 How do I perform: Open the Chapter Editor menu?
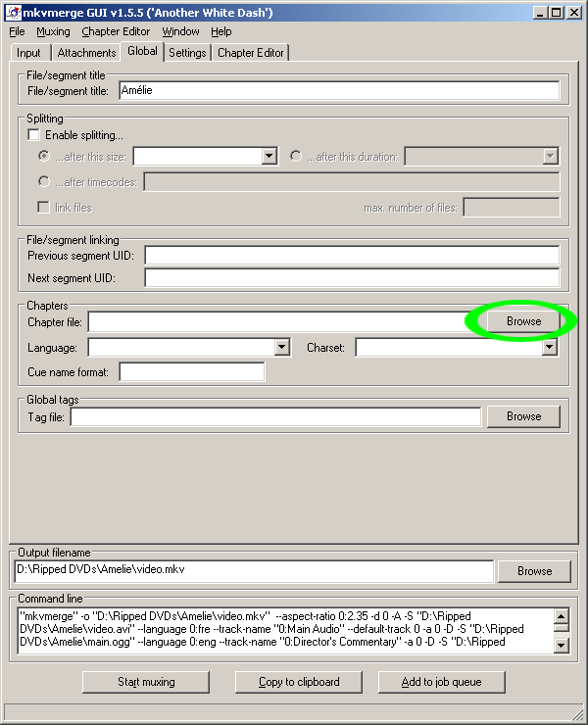(116, 31)
